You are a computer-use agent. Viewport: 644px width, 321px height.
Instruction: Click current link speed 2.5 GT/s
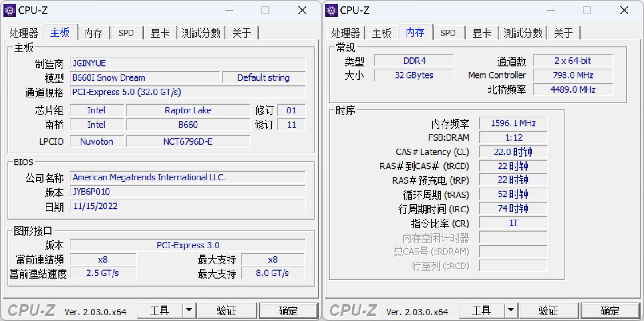click(103, 273)
